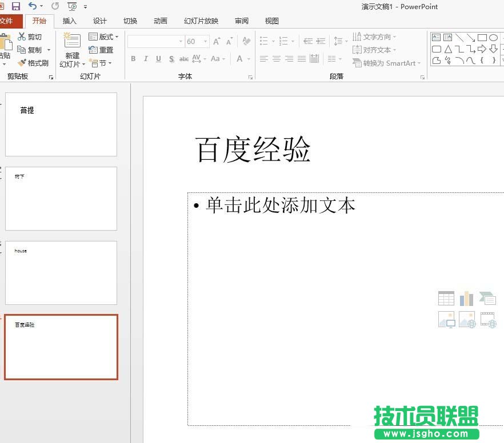Viewport: 504px width, 443px height.
Task: Select the oval shape in the gallery
Action: (x=493, y=38)
